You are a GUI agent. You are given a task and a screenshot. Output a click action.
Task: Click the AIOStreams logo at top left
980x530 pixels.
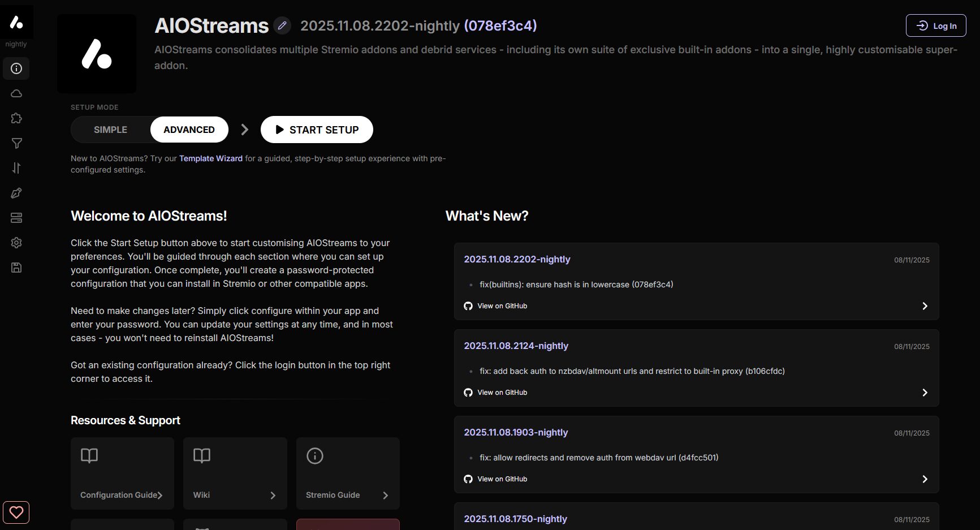coord(16,21)
